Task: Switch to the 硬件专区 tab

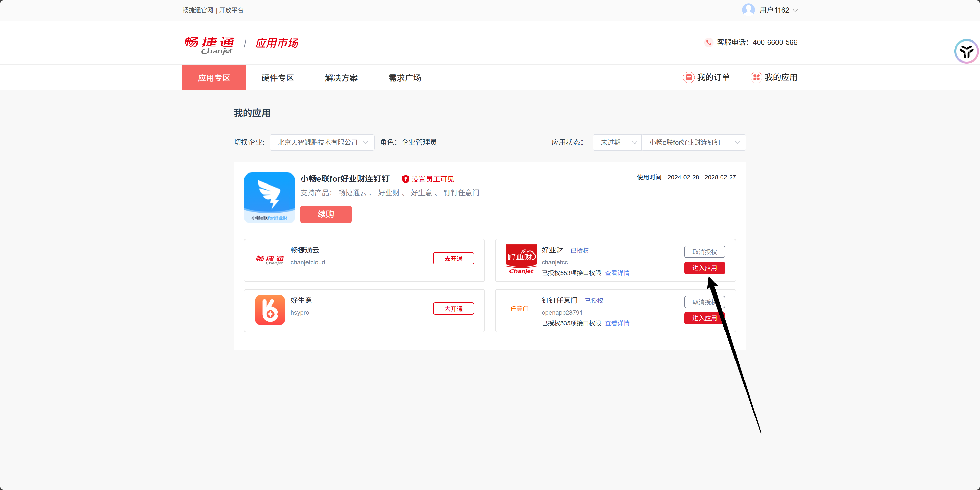Action: pyautogui.click(x=277, y=78)
